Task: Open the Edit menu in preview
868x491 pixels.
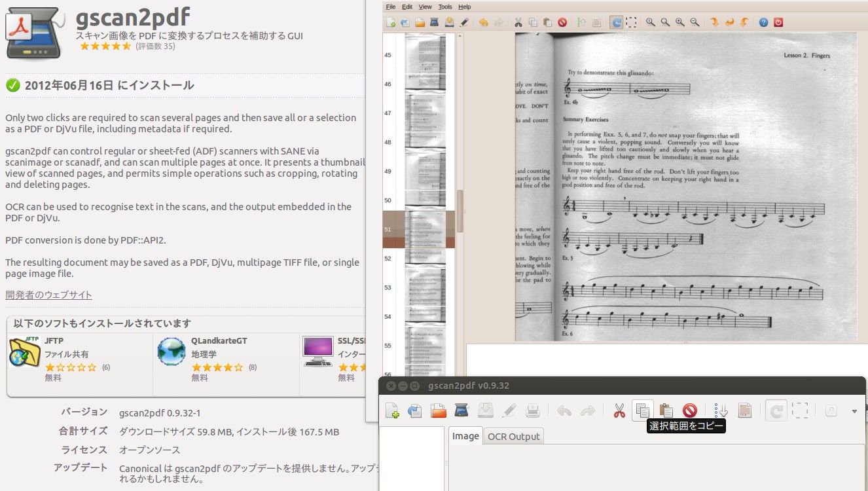Action: click(x=407, y=7)
